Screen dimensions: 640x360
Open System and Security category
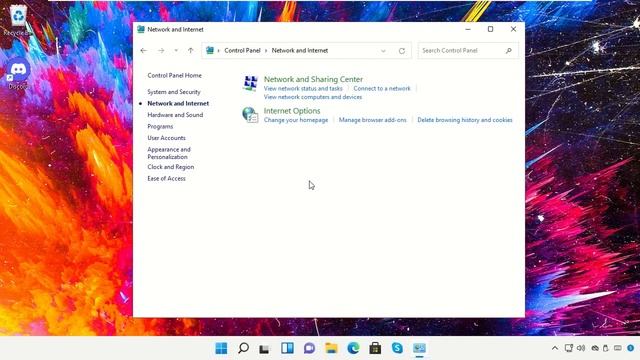pos(174,92)
